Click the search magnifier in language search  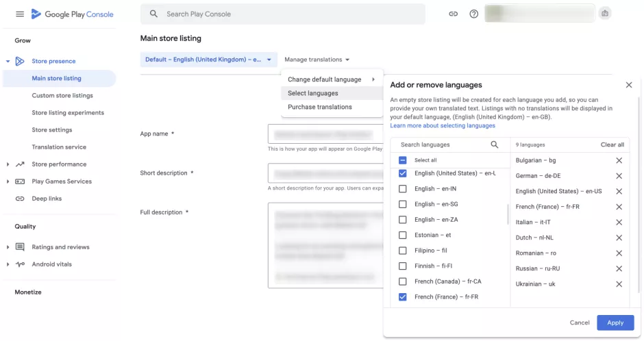[494, 144]
